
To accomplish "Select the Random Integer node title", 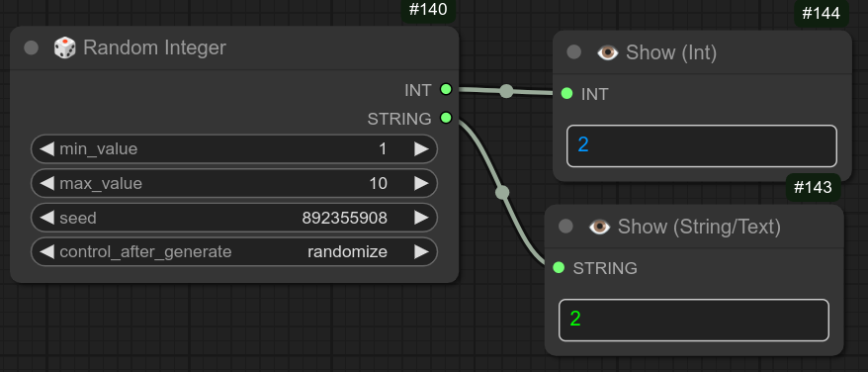I will point(154,47).
